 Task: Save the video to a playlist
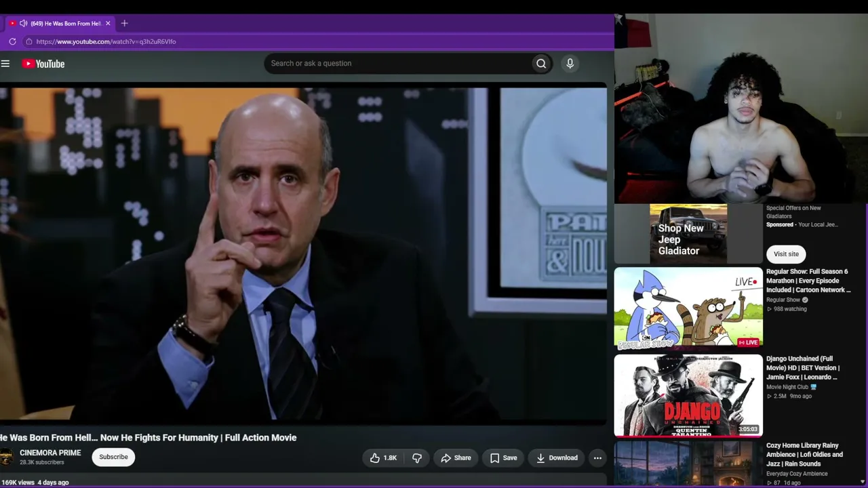tap(503, 458)
